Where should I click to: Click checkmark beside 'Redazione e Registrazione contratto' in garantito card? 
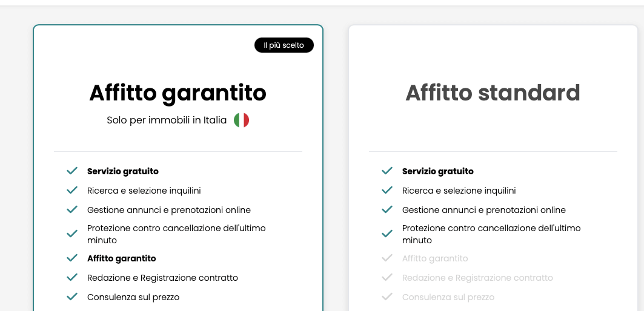[x=72, y=278]
